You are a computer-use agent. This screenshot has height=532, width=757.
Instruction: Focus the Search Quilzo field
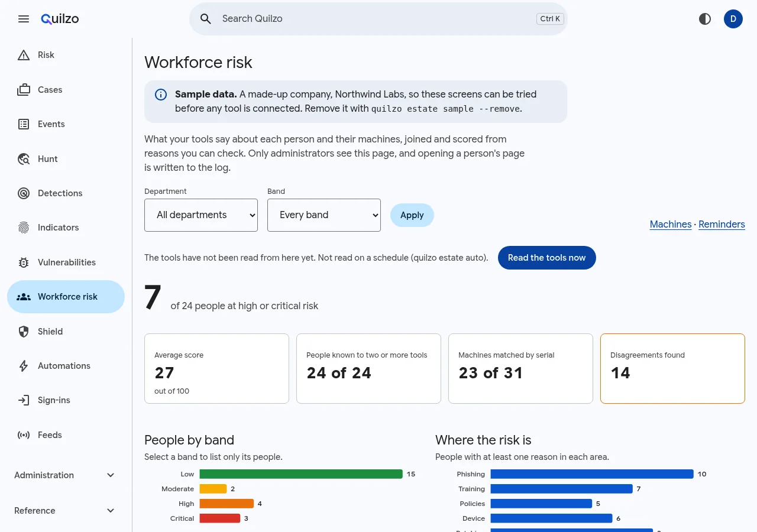(x=378, y=19)
